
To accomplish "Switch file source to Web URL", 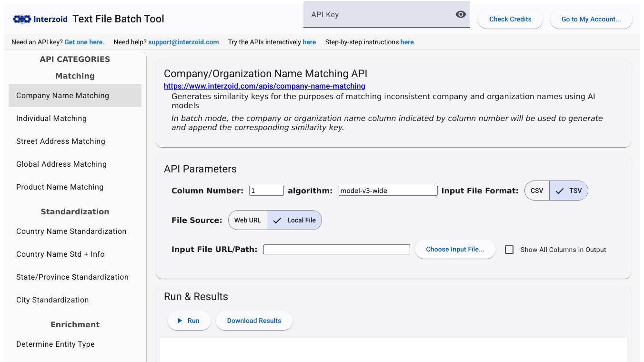I will (x=248, y=220).
